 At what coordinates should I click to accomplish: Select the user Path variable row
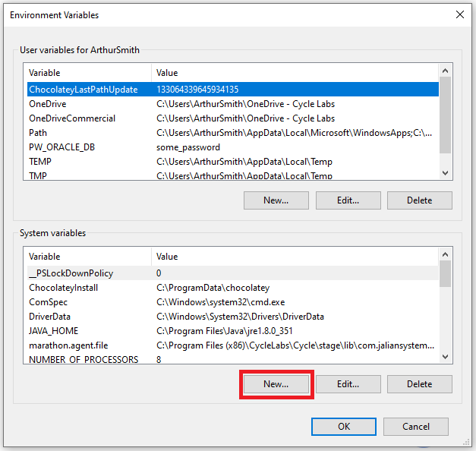233,133
